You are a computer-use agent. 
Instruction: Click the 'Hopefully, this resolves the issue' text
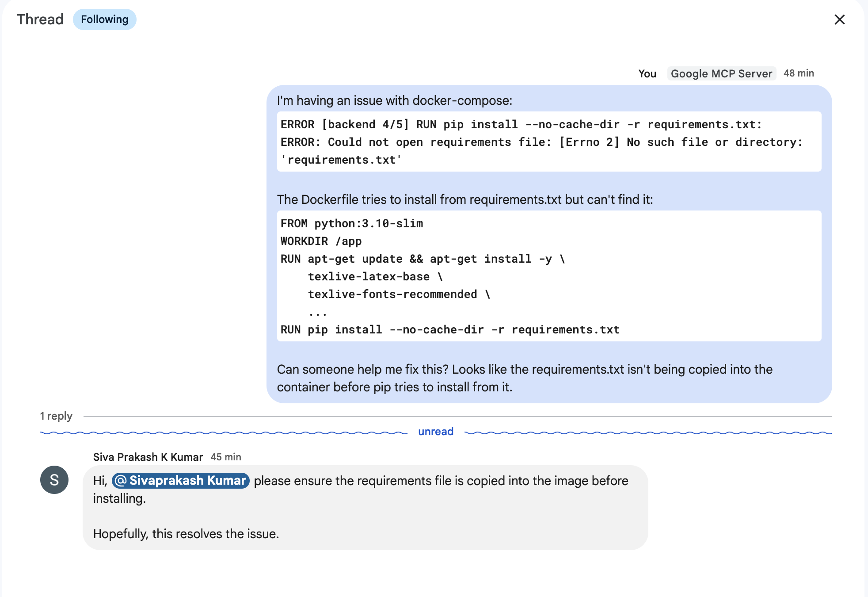pyautogui.click(x=186, y=534)
